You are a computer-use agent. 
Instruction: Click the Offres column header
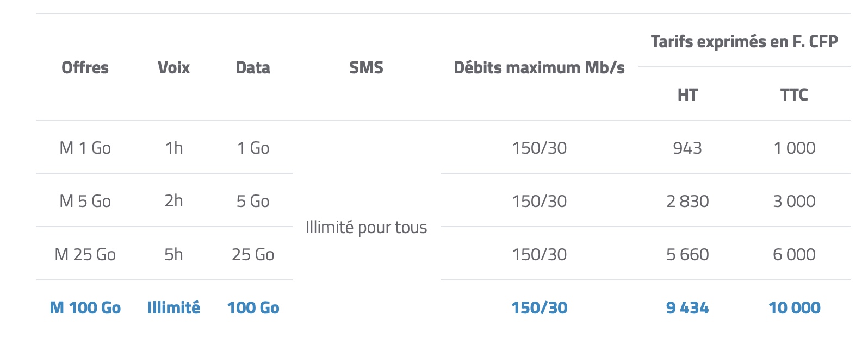(x=85, y=68)
